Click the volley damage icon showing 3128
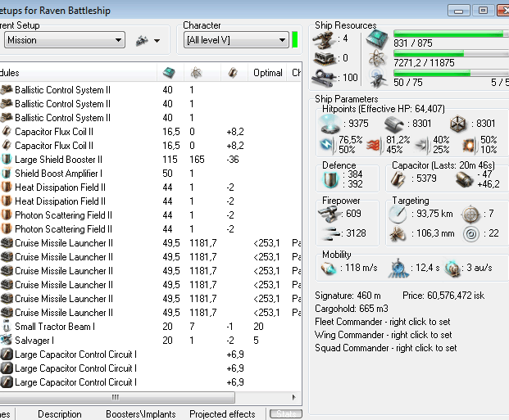 [x=331, y=233]
